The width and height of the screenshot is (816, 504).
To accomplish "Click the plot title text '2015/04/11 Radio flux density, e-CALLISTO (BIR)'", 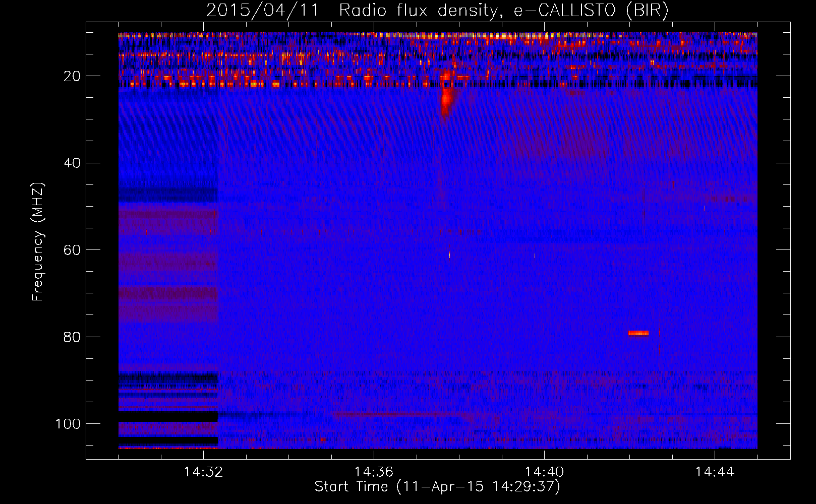I will click(437, 10).
